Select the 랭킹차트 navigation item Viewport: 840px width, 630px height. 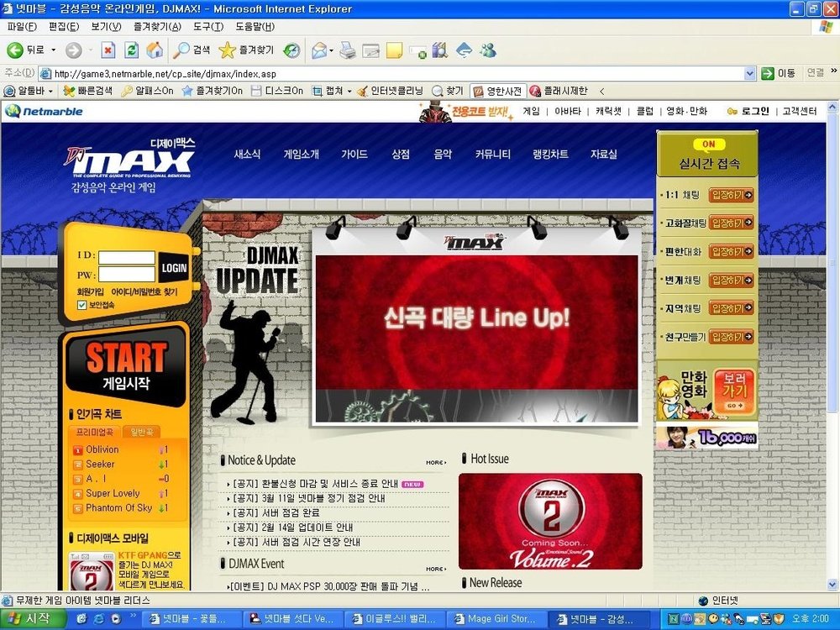click(x=550, y=155)
